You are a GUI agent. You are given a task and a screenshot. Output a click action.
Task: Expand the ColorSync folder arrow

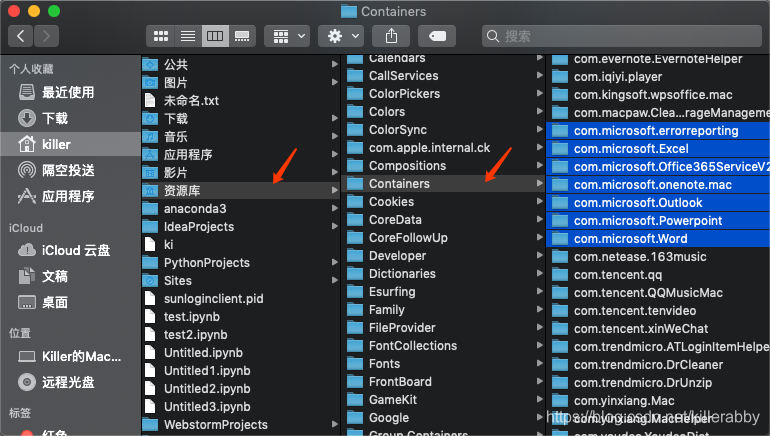click(x=539, y=129)
